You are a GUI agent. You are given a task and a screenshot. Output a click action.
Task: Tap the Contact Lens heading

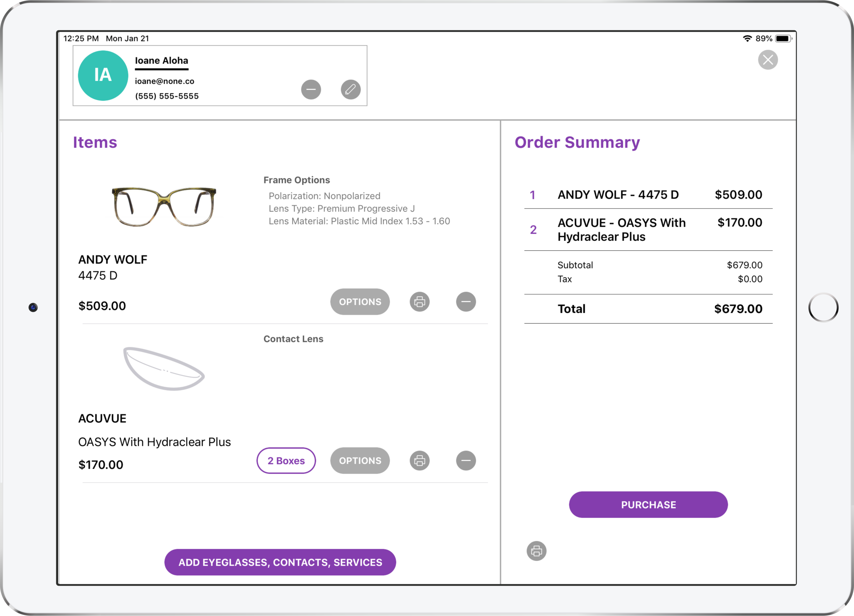click(x=293, y=339)
